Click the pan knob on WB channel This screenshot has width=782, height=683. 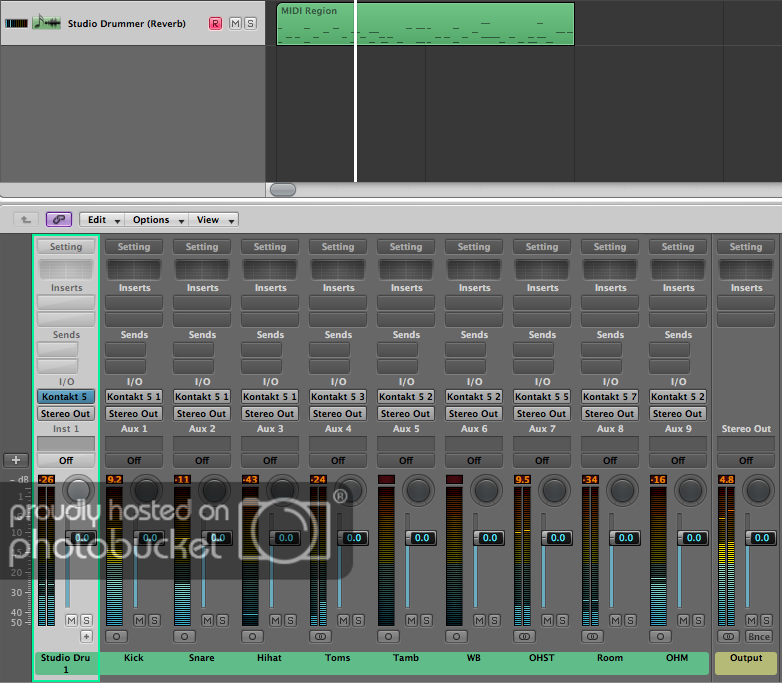coord(486,490)
